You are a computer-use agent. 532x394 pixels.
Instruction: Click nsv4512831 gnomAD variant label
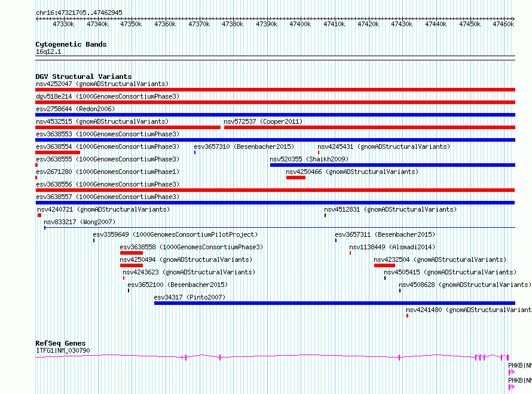pos(390,209)
